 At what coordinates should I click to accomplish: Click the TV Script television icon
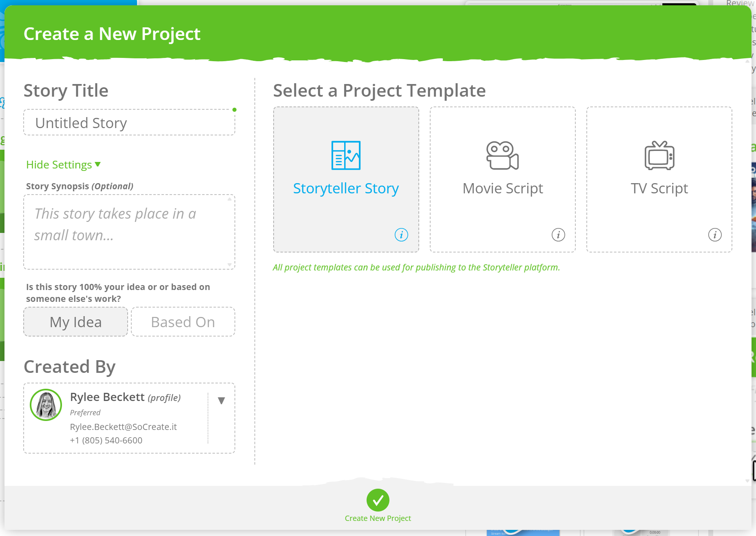659,155
